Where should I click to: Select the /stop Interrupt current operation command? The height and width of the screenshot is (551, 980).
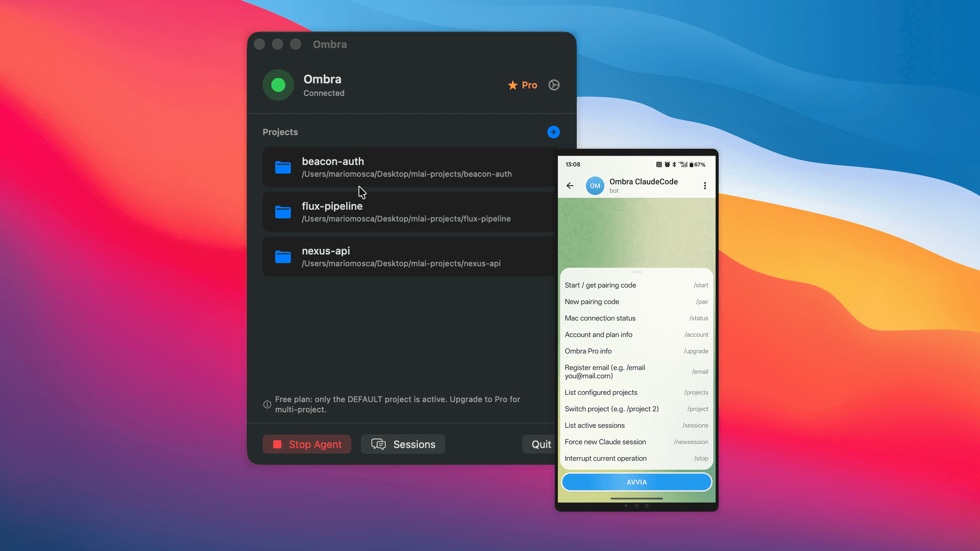636,458
